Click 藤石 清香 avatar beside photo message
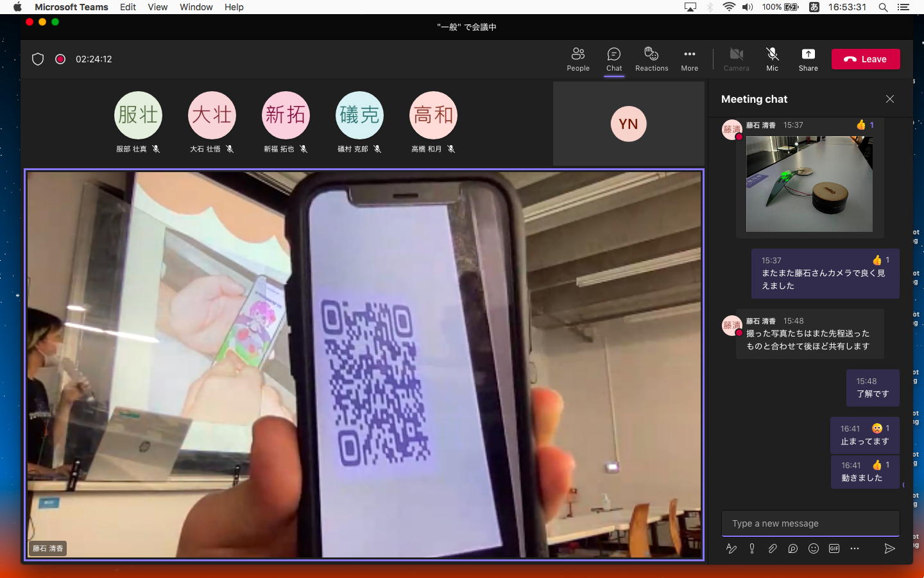Screen dimensions: 924x578 point(732,130)
